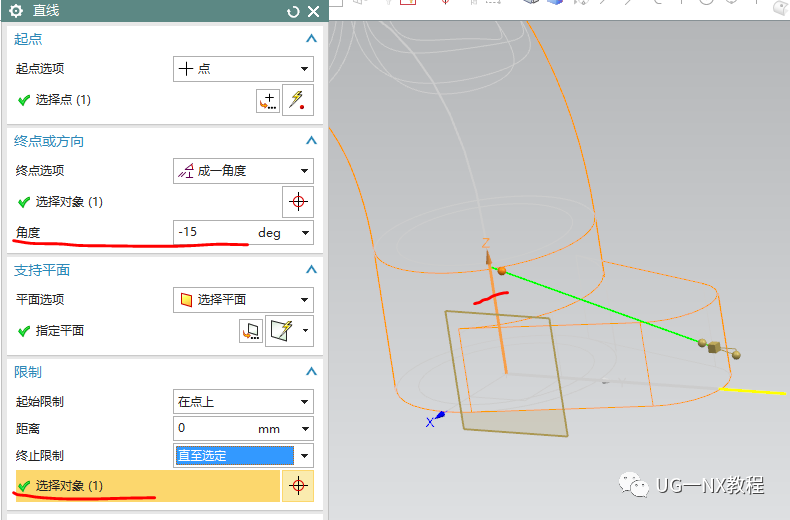Click the 距离 input field showing 0
Image resolution: width=790 pixels, height=520 pixels.
pyautogui.click(x=214, y=429)
